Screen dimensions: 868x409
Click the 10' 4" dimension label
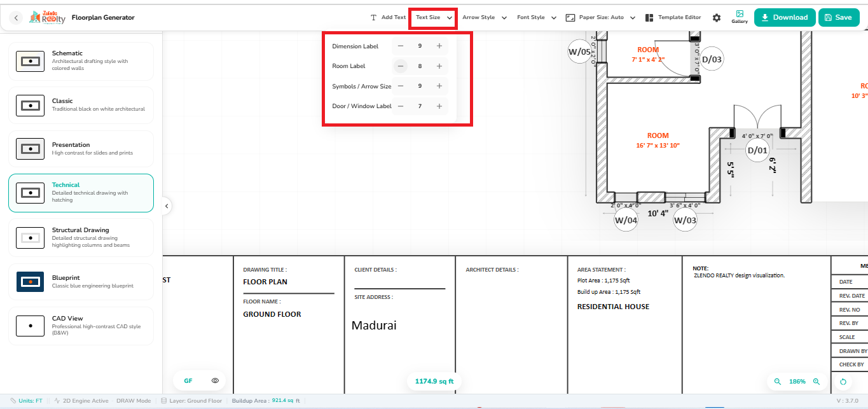658,214
